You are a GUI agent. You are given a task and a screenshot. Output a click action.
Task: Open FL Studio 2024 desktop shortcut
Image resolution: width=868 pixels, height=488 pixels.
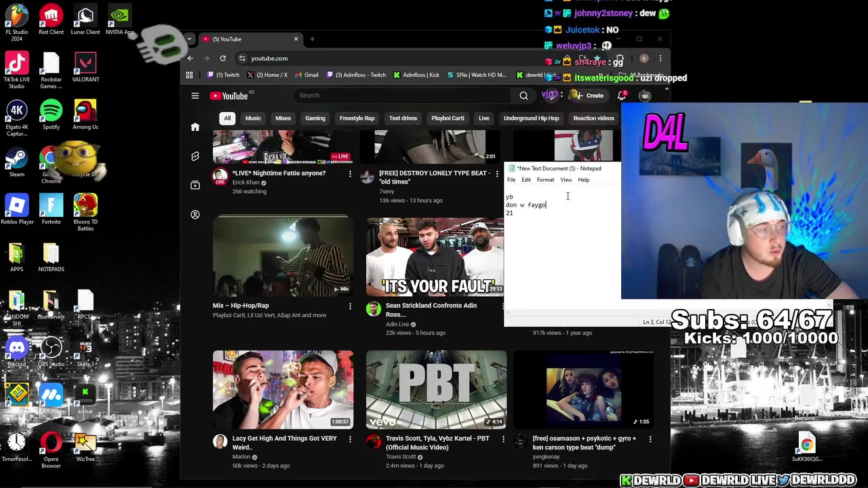point(17,22)
